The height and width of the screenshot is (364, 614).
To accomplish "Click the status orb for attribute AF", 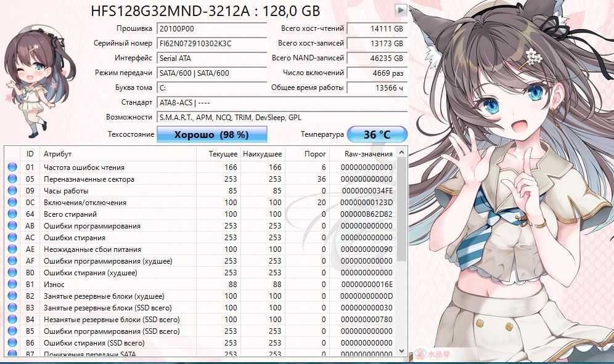I will 12,261.
